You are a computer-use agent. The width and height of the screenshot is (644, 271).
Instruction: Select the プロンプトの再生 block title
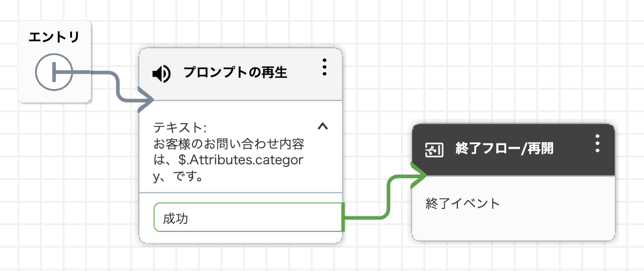point(236,73)
